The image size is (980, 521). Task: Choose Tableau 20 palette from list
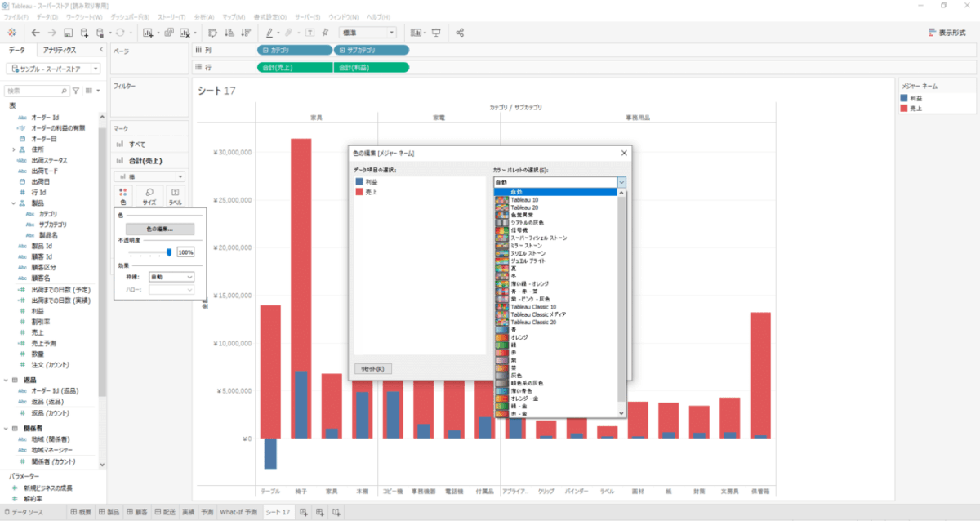[523, 207]
